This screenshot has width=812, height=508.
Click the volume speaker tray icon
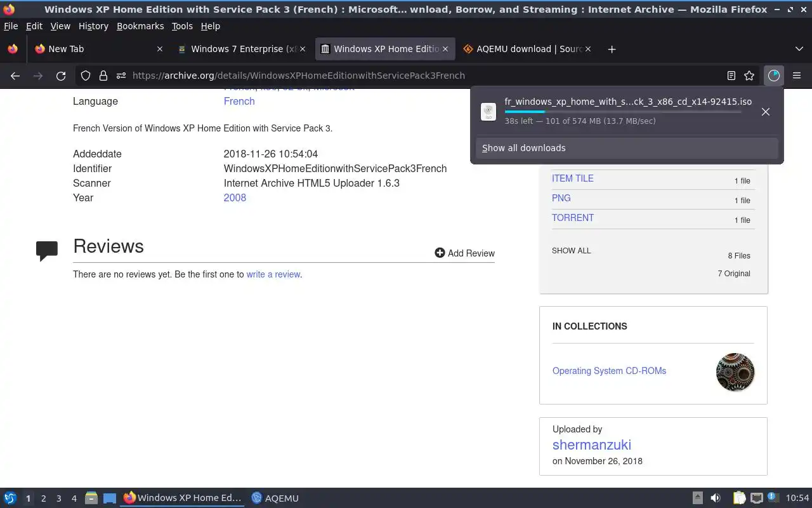click(x=716, y=498)
